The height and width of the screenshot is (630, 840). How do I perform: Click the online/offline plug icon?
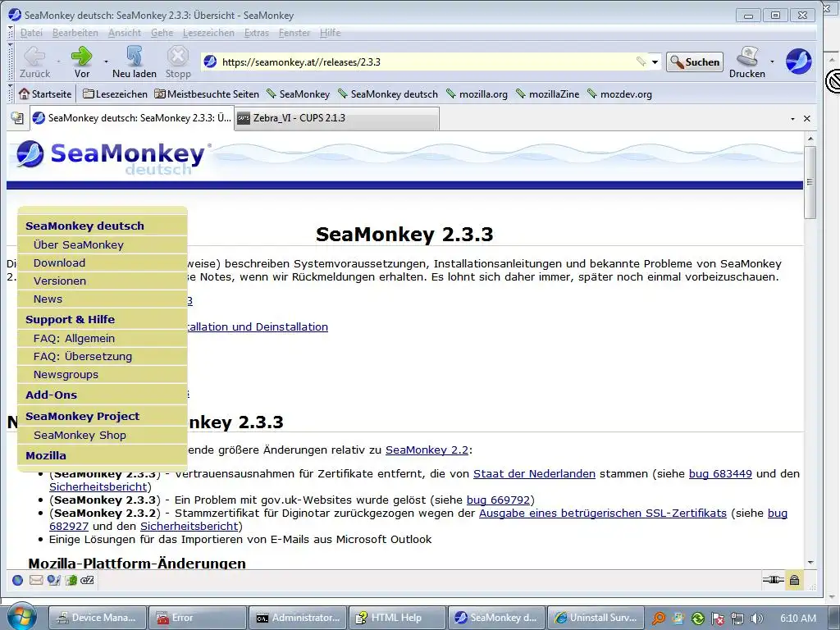(x=773, y=580)
